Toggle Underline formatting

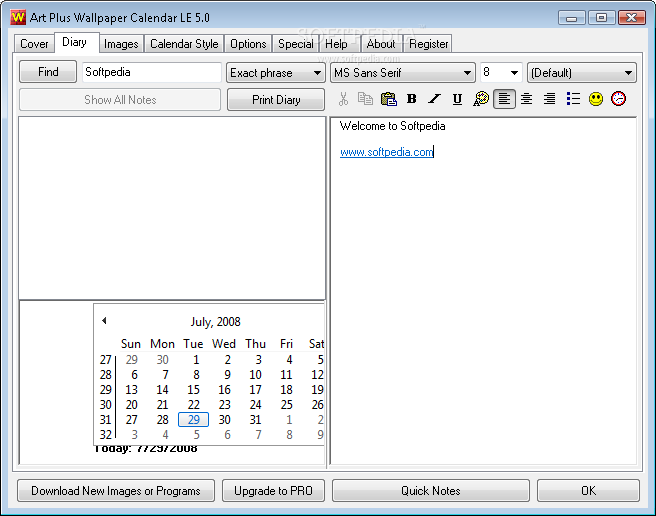pos(457,99)
